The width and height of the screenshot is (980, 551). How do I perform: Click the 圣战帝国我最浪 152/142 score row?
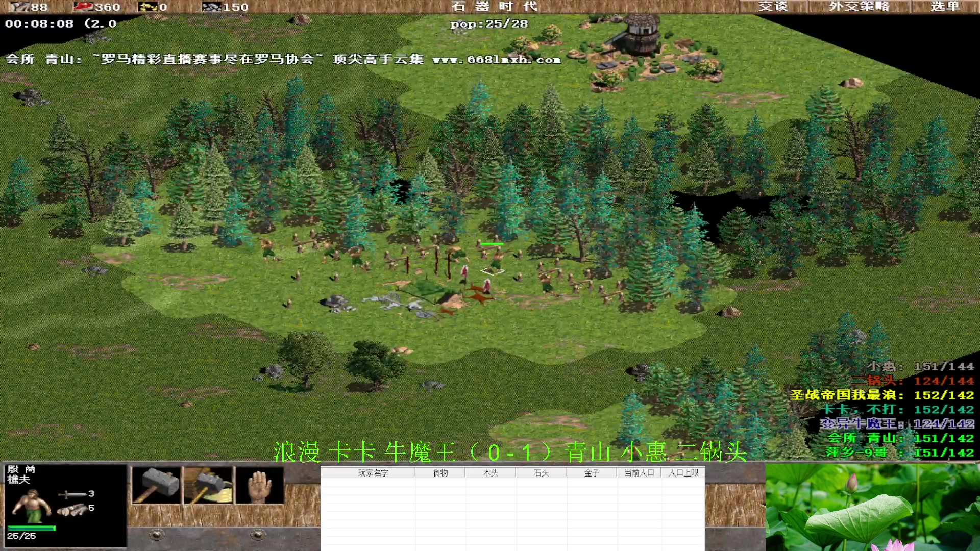(x=882, y=395)
